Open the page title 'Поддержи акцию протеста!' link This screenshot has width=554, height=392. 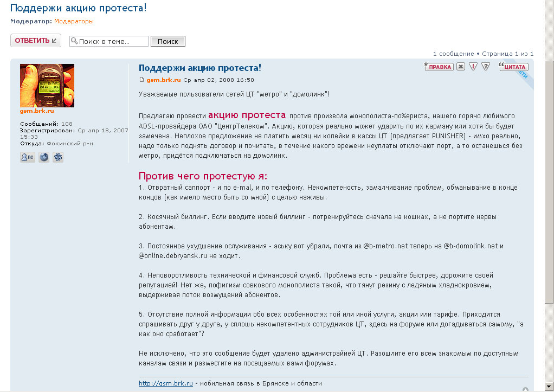tap(79, 8)
